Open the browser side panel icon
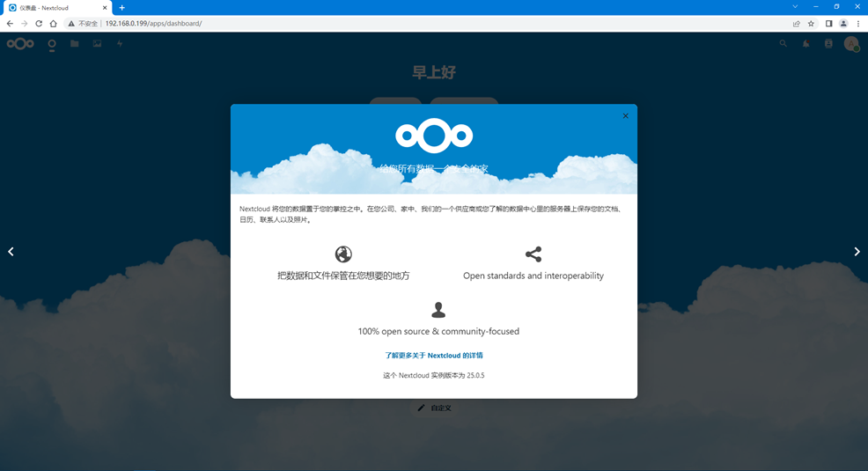The height and width of the screenshot is (471, 868). 828,23
